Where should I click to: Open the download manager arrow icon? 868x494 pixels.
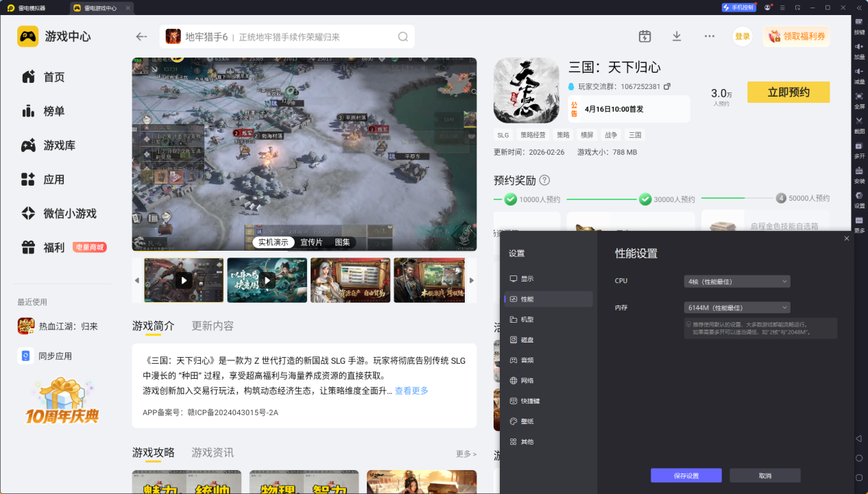point(677,36)
